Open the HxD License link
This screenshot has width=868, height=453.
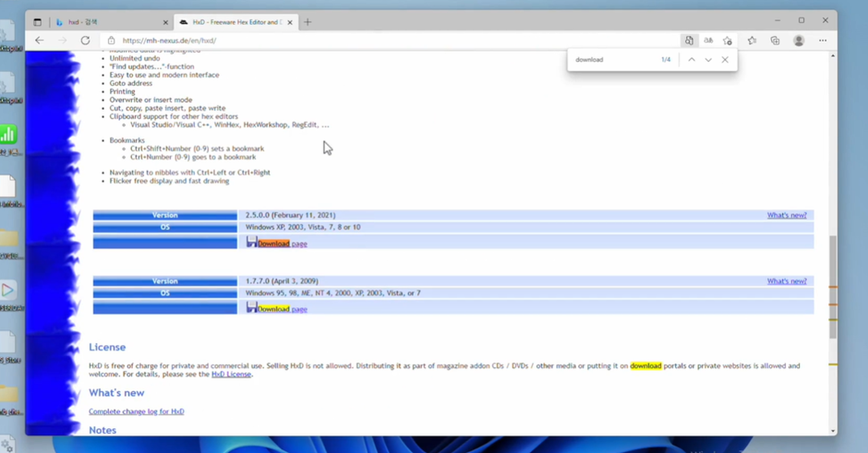click(231, 375)
